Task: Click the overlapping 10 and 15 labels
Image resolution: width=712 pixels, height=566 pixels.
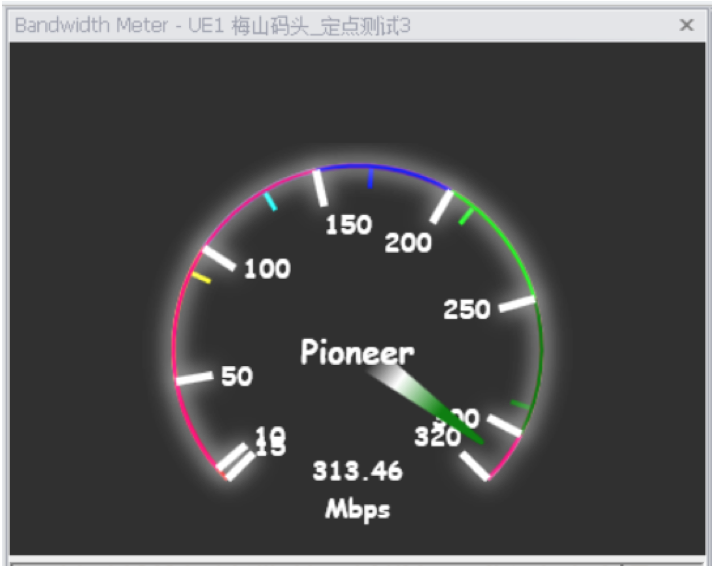Action: click(270, 441)
